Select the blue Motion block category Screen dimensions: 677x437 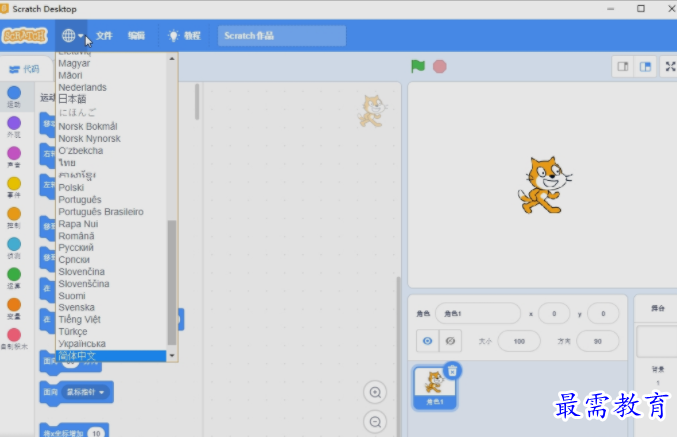tap(14, 97)
